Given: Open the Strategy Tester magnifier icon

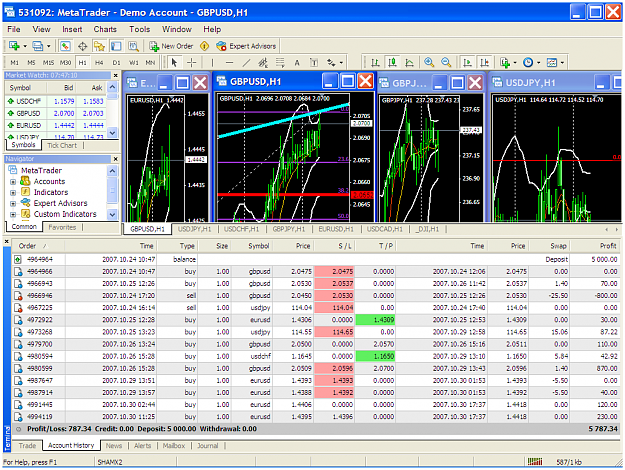Looking at the screenshot, I should click(133, 46).
